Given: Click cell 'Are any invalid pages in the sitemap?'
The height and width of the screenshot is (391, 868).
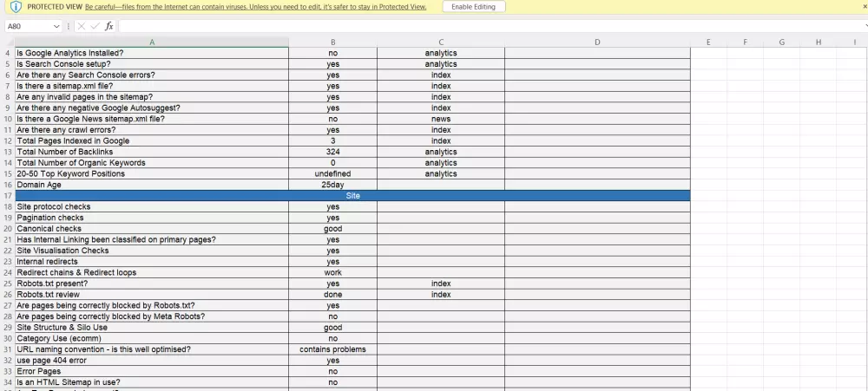Looking at the screenshot, I should pyautogui.click(x=152, y=97).
